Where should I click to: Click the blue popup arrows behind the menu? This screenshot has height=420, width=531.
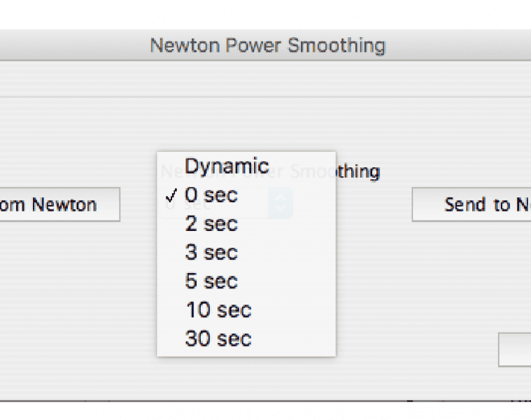point(281,203)
